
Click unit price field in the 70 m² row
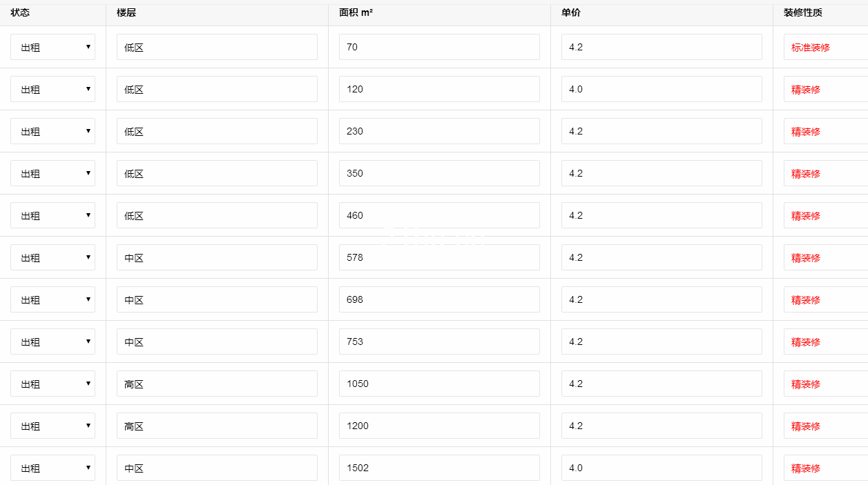(662, 47)
